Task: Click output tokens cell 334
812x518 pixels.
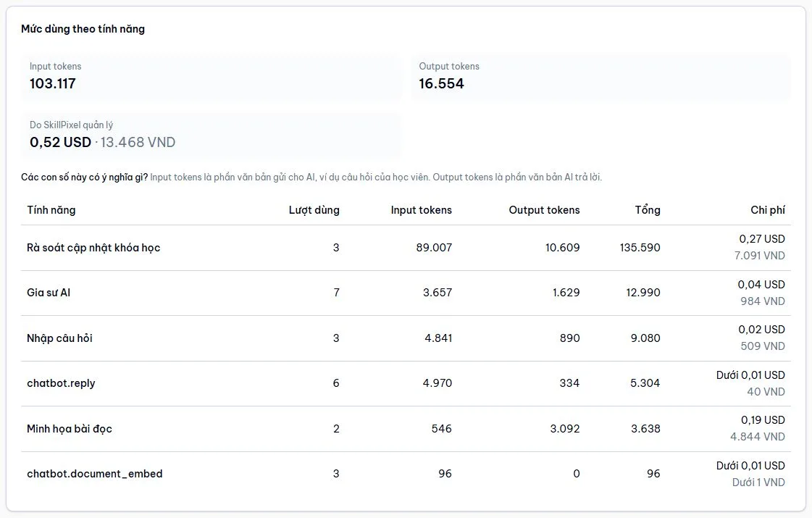Action: (569, 383)
